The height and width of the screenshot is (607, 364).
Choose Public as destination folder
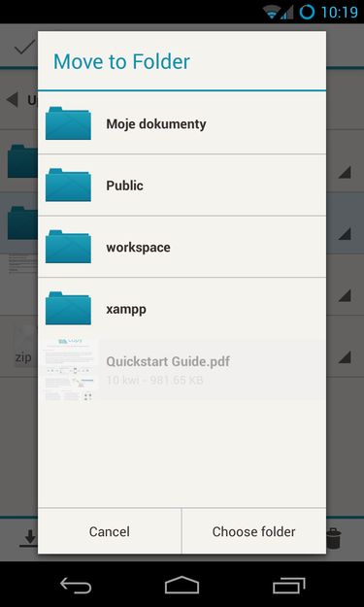[x=182, y=185]
